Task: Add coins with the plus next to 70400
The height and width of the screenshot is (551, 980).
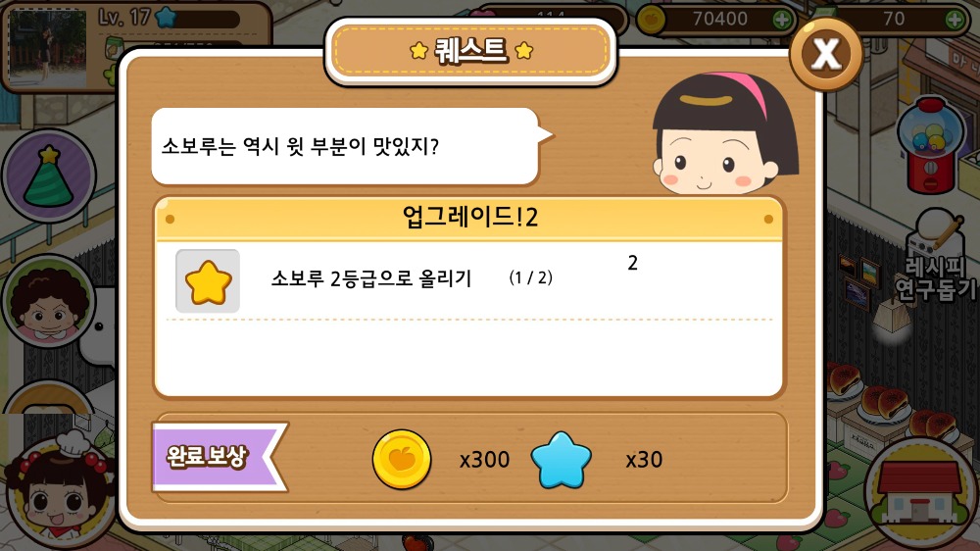Action: coord(781,20)
